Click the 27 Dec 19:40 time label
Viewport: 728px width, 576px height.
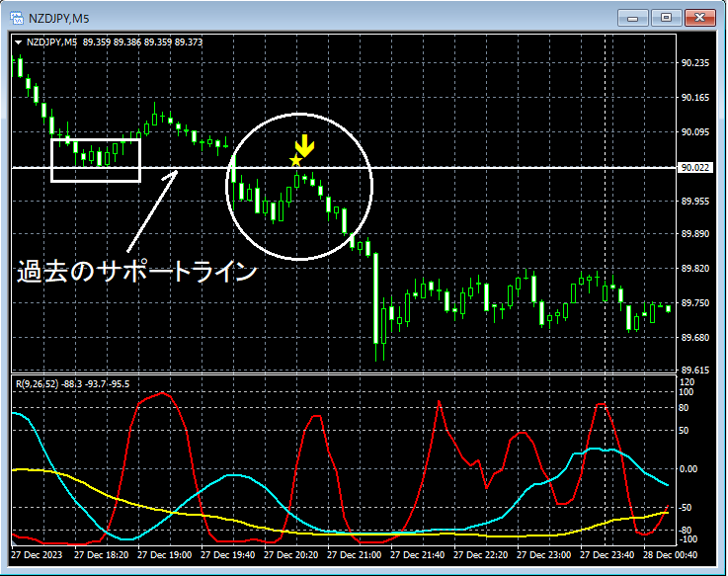click(x=227, y=555)
